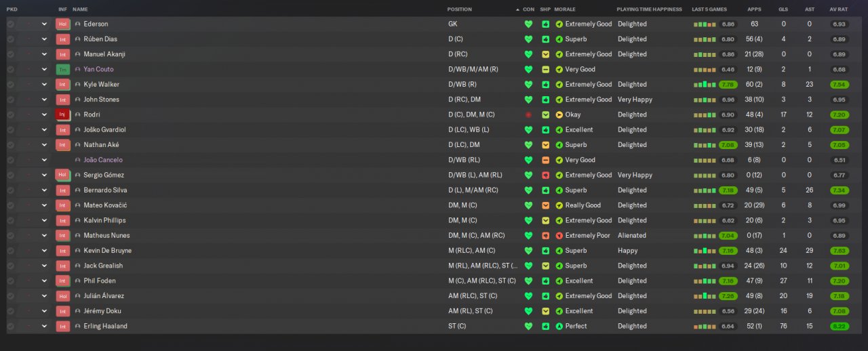Click Matheus Nunes's Alienated happiness text
Viewport: 868px width, 351px height.
click(632, 235)
